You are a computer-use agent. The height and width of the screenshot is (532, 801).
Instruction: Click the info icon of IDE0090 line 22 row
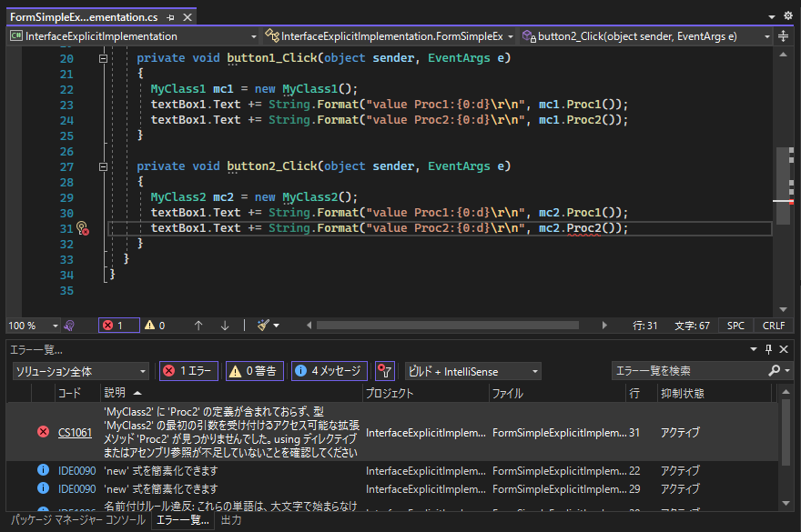(x=44, y=470)
